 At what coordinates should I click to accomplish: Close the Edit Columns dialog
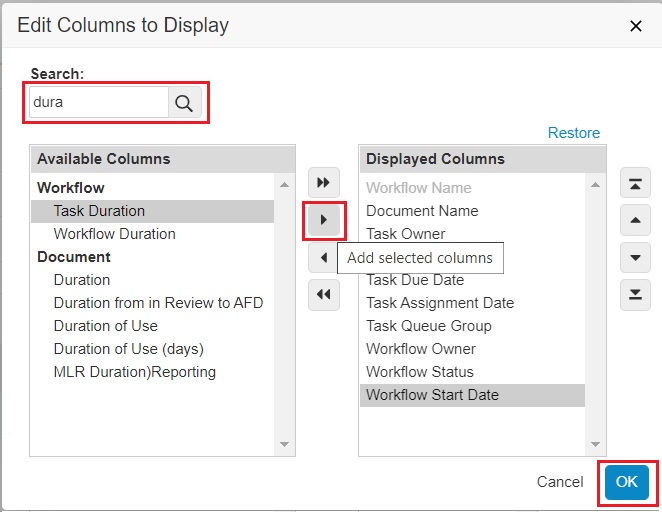point(636,26)
